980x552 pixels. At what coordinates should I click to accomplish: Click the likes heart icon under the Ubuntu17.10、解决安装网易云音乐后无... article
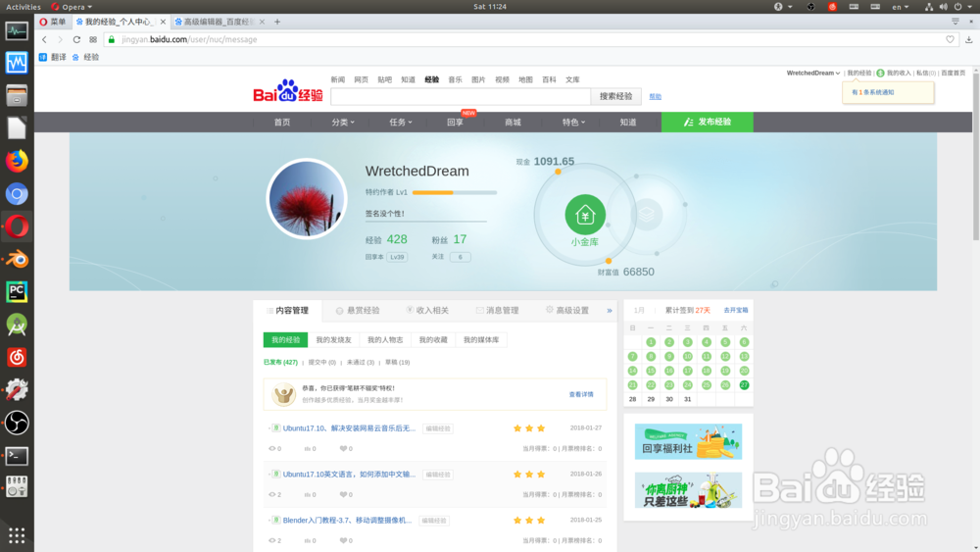point(343,448)
